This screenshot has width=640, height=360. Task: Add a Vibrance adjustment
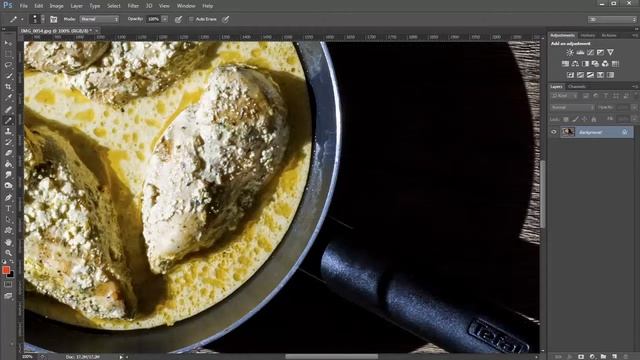(610, 52)
